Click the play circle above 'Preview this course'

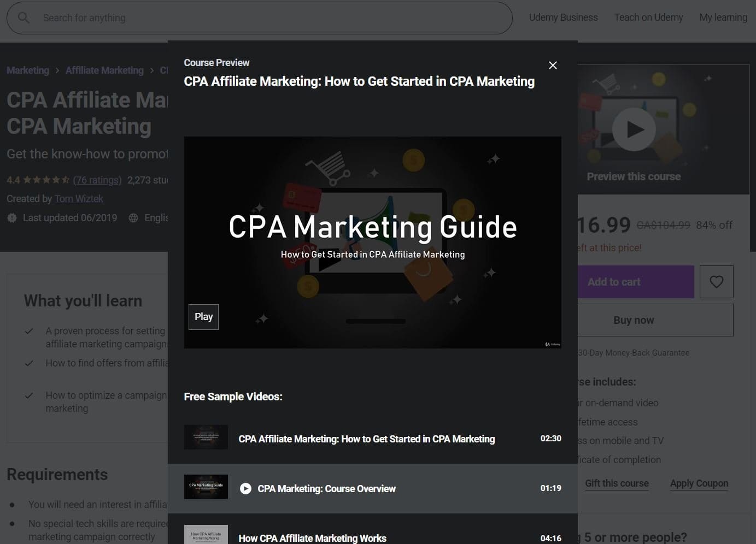click(x=634, y=129)
